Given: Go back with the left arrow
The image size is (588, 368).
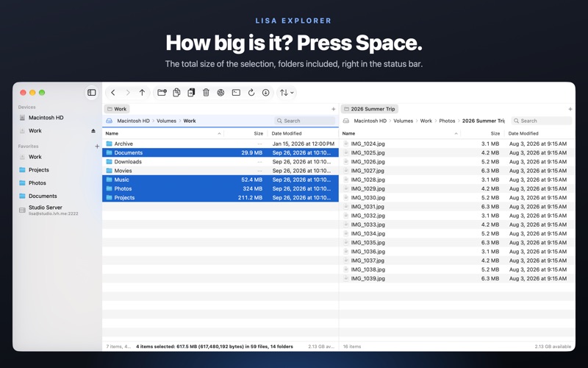Looking at the screenshot, I should pos(113,93).
